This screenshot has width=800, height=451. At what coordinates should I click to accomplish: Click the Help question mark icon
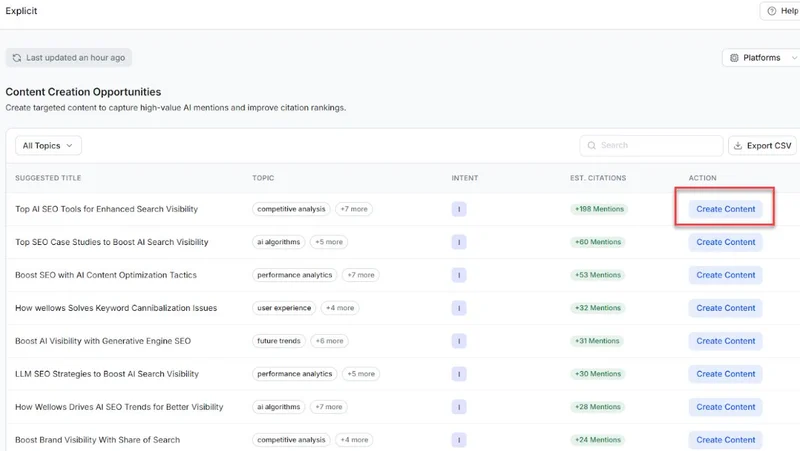click(x=772, y=11)
